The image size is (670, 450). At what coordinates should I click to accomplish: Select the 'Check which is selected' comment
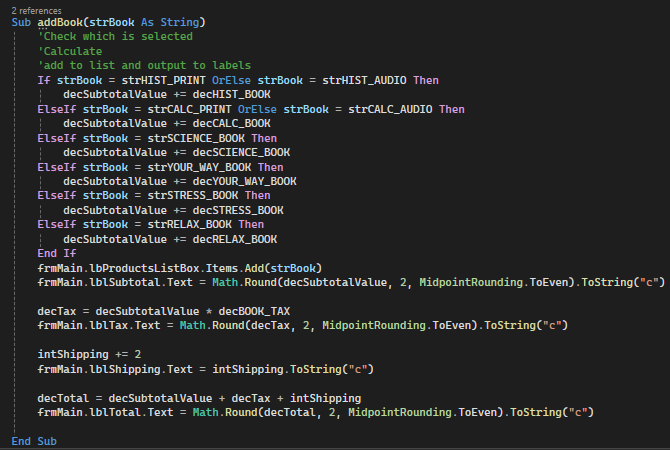(x=115, y=36)
